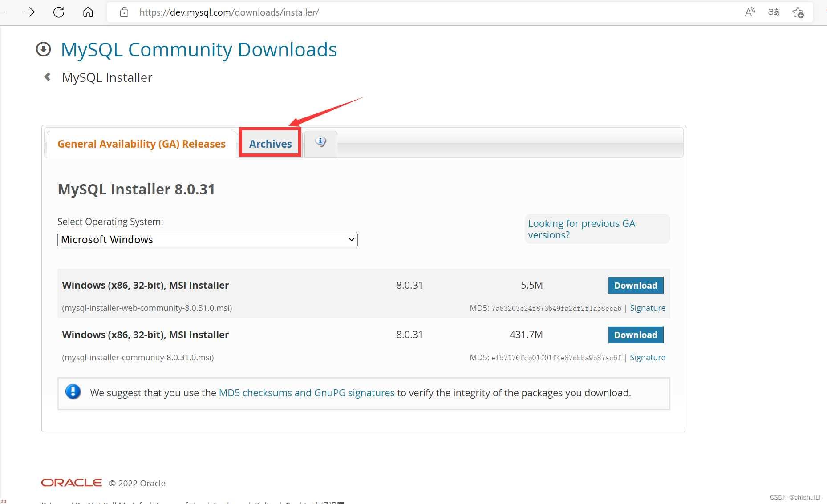Add page to favorites star icon
The height and width of the screenshot is (504, 827).
(x=798, y=12)
